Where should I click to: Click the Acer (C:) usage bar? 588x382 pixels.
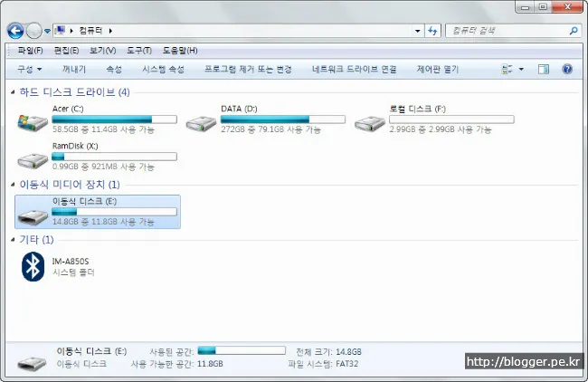click(x=114, y=119)
